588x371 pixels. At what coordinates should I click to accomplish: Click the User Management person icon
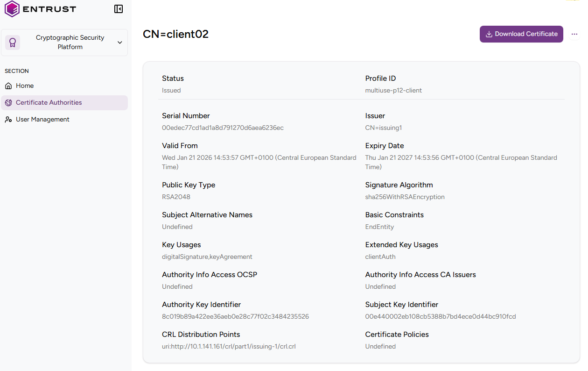pyautogui.click(x=8, y=120)
